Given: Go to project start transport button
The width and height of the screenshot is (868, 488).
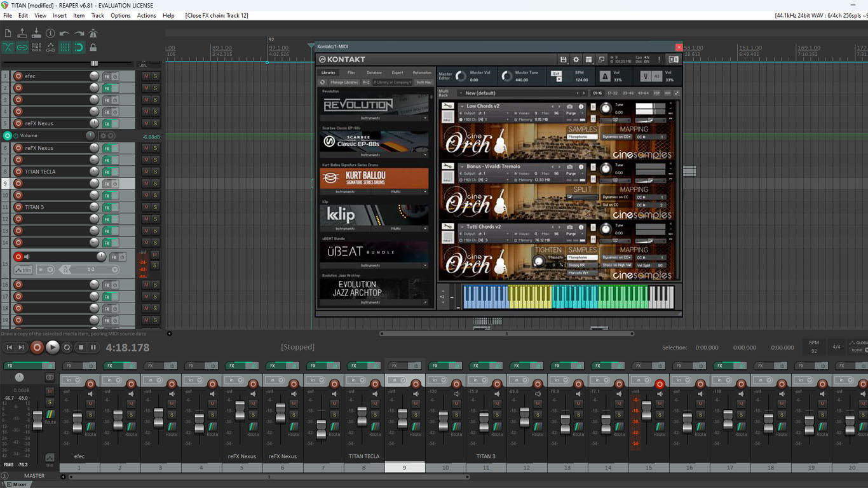Looking at the screenshot, I should click(9, 348).
